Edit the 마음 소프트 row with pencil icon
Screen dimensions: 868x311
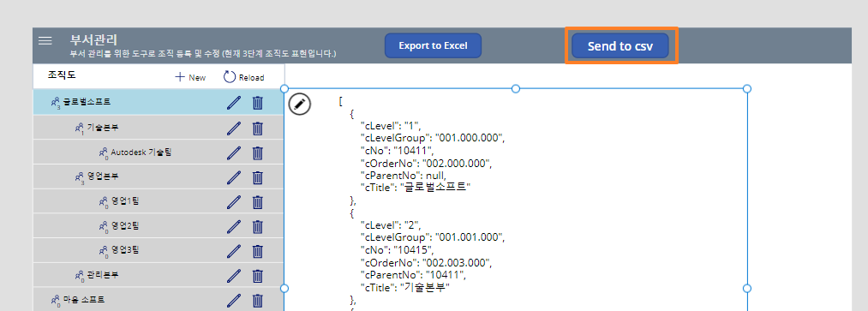pos(234,301)
